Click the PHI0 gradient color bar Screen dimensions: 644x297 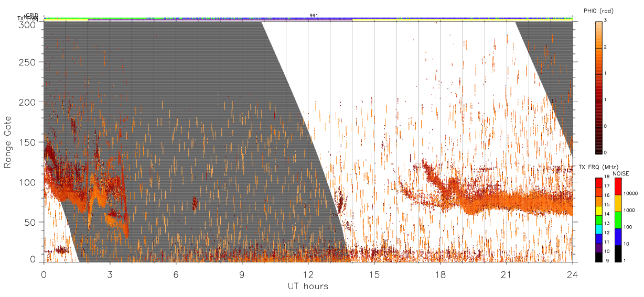pos(599,87)
